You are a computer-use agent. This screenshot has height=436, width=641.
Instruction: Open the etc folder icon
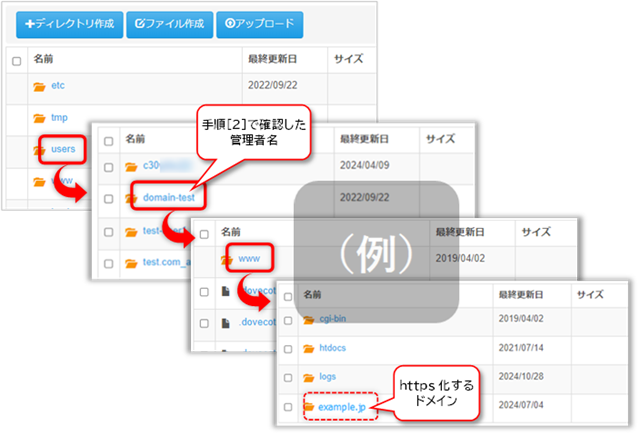point(40,87)
